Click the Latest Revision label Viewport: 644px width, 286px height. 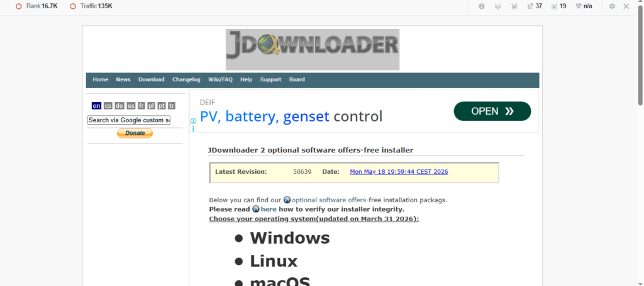pos(241,171)
